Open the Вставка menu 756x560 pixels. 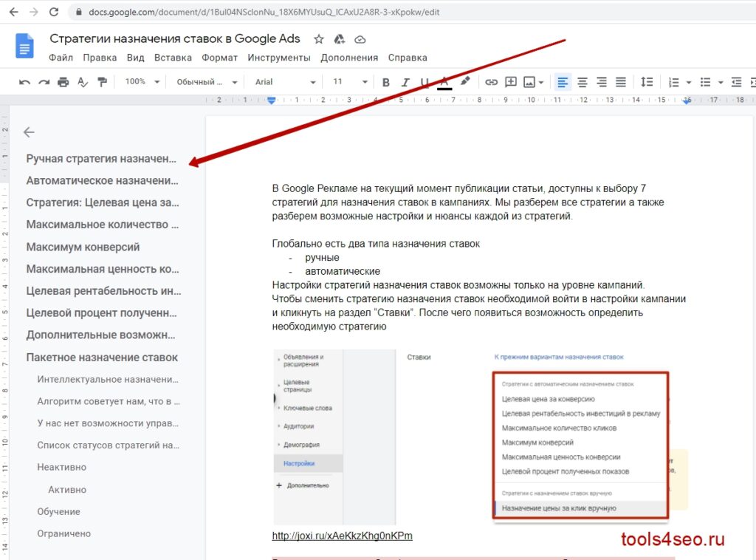[x=173, y=58]
